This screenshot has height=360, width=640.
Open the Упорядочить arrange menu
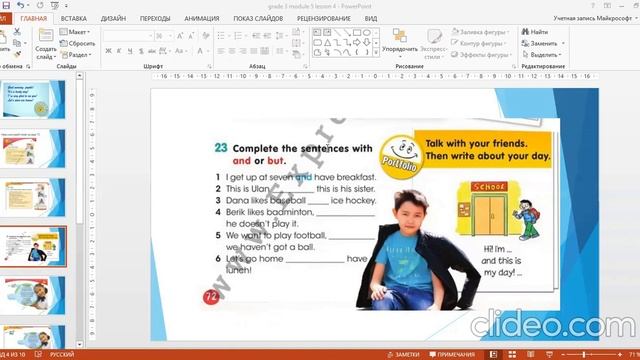tap(400, 43)
